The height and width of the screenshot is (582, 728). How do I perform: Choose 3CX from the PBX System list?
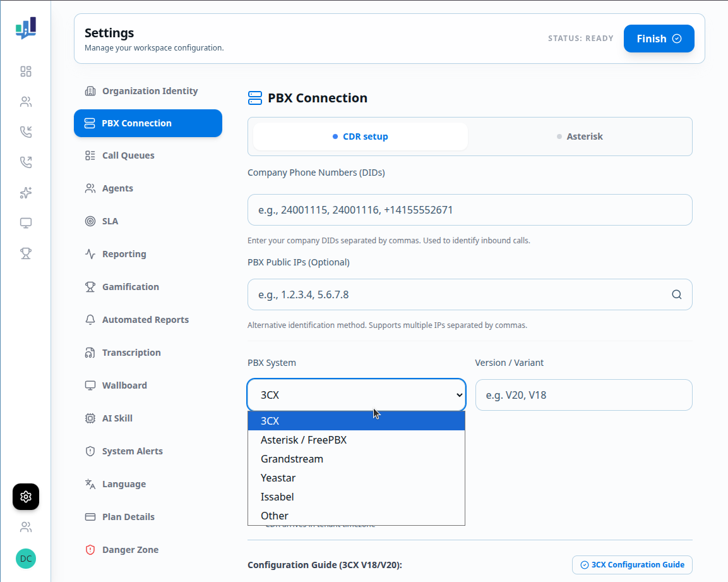pos(356,421)
